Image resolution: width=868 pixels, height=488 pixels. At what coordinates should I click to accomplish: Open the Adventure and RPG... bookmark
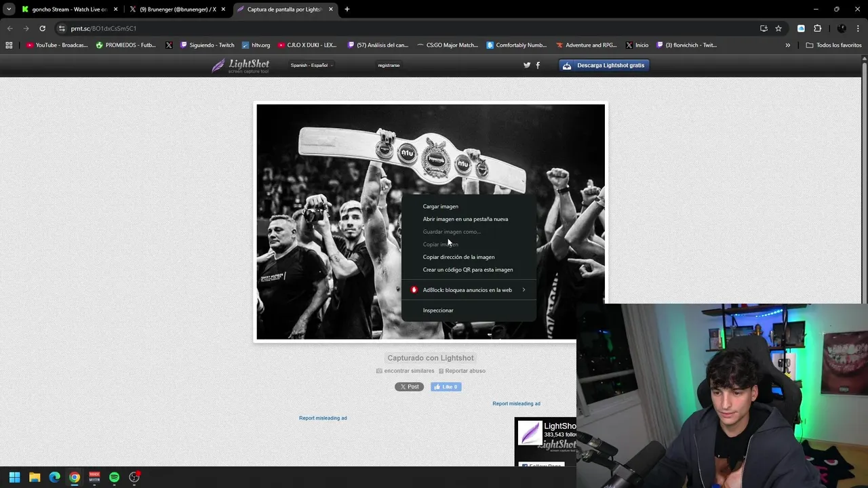[587, 45]
